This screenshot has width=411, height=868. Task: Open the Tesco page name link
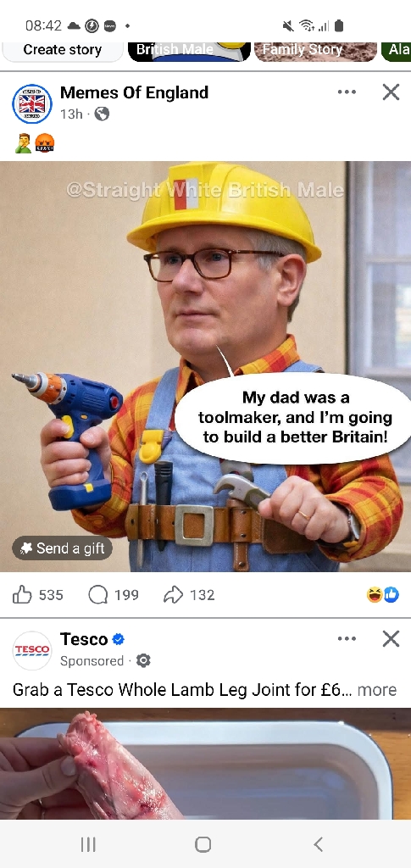click(x=84, y=639)
